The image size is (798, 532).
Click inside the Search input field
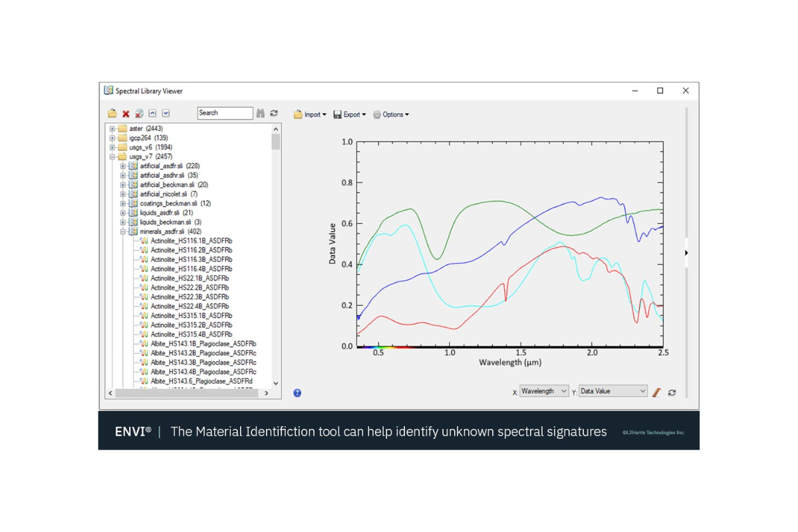coord(225,113)
